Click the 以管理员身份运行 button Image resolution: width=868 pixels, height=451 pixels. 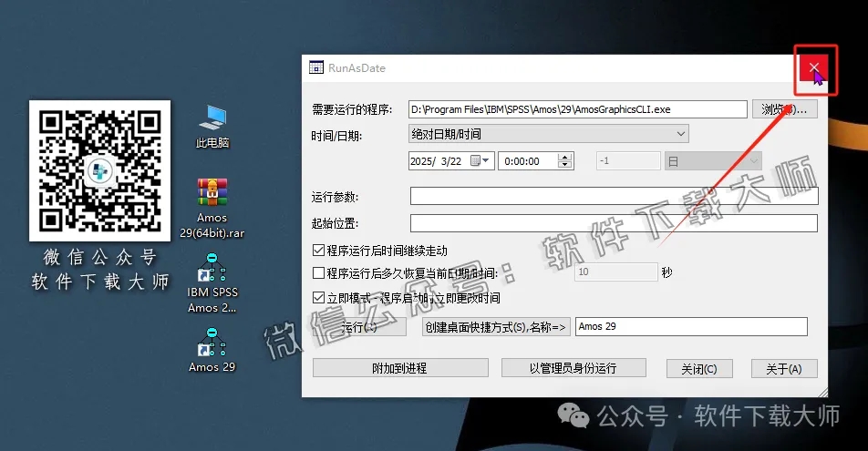[x=573, y=368]
